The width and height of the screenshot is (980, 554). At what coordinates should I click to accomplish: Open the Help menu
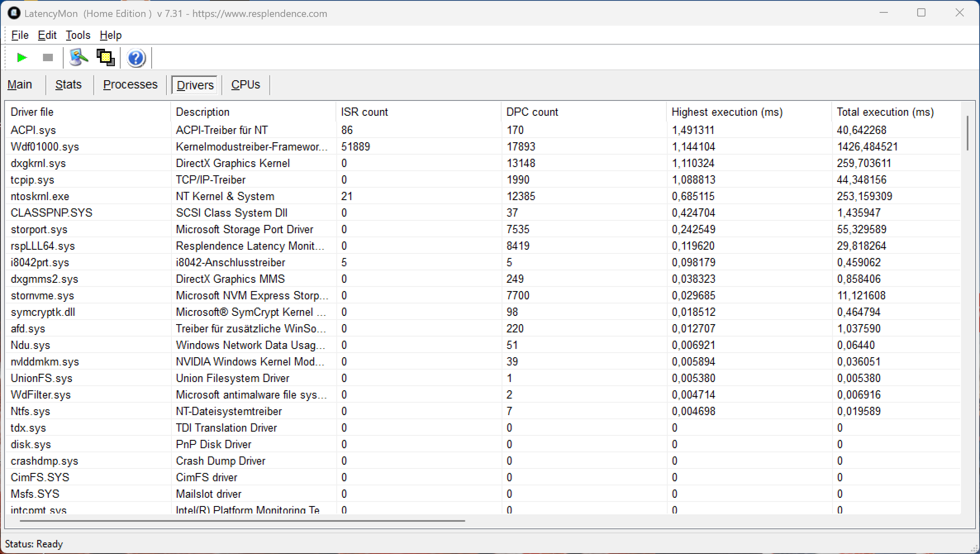click(x=111, y=35)
